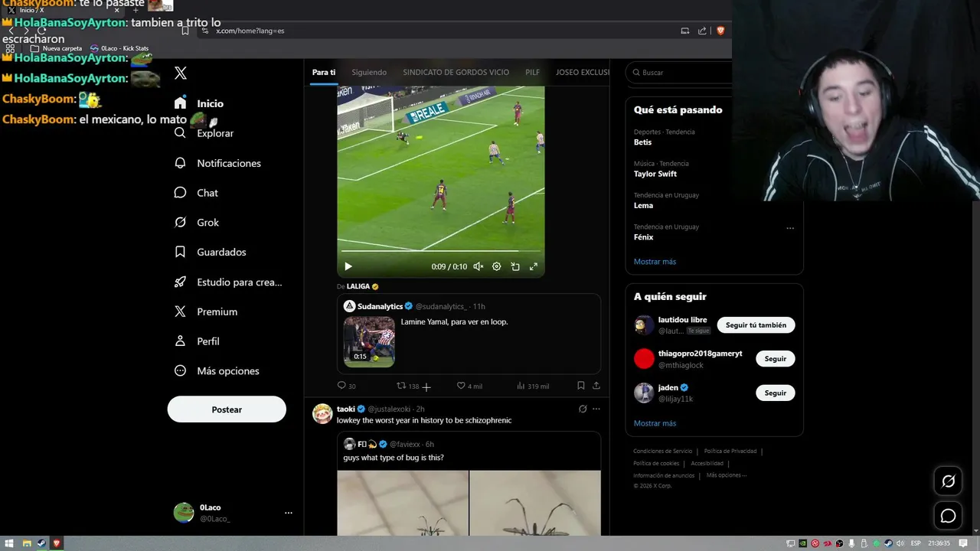This screenshot has height=551, width=980.
Task: Open Steam from the taskbar
Action: click(x=41, y=543)
